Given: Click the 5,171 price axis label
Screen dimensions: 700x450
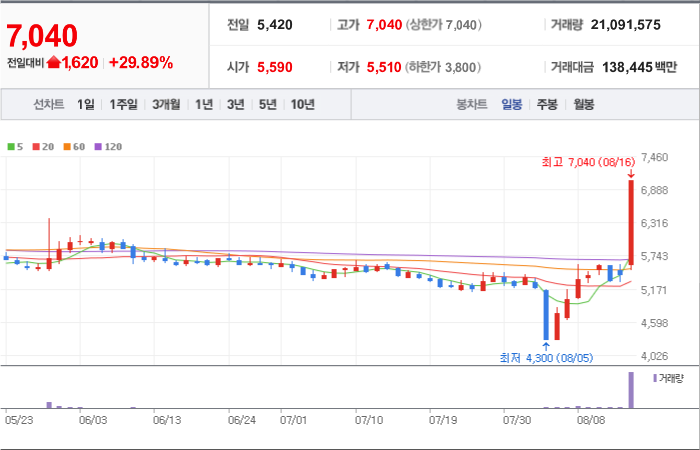Looking at the screenshot, I should 654,290.
